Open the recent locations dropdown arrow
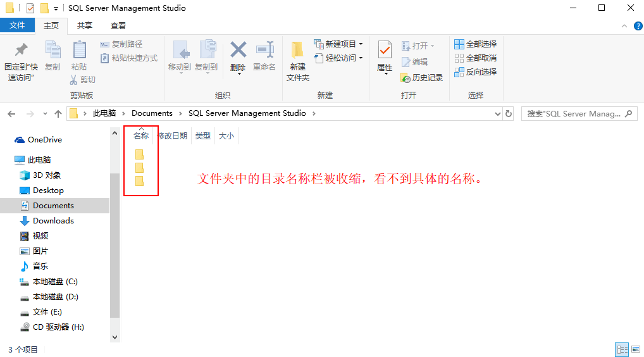Image resolution: width=644 pixels, height=357 pixels. pos(45,114)
